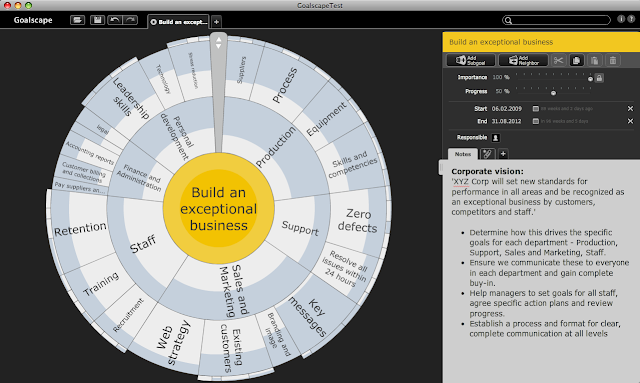
Task: Open help question mark icon
Action: pyautogui.click(x=631, y=19)
